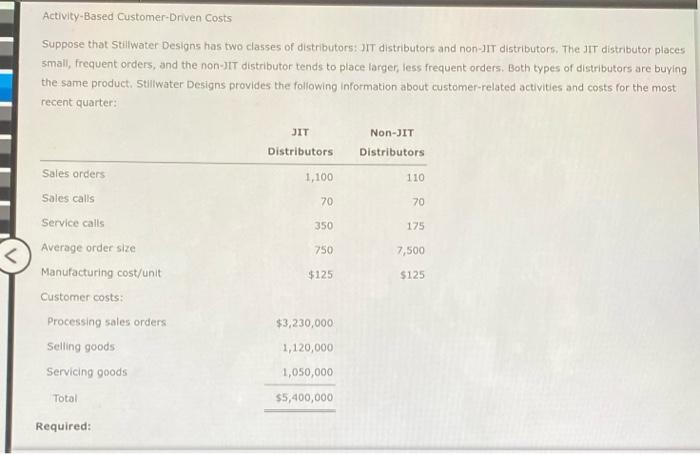This screenshot has height=454, width=700.
Task: Select the 175 service calls value
Action: [415, 226]
